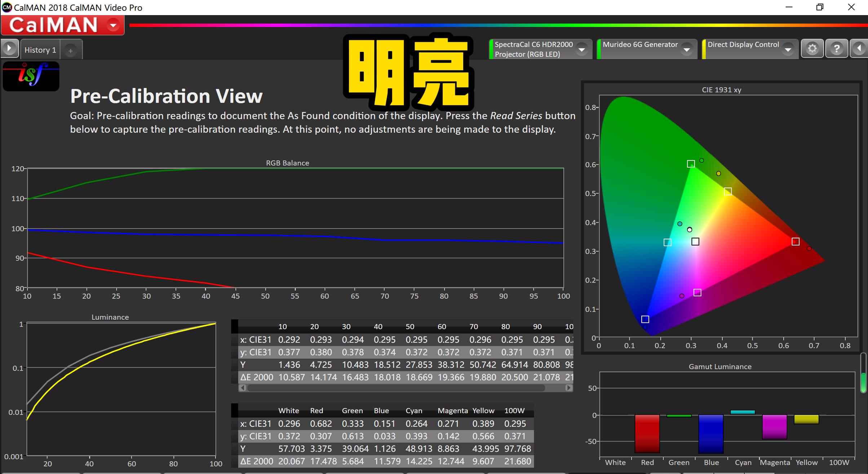This screenshot has width=868, height=474.
Task: Click the CM app icon in the title bar
Action: (x=6, y=7)
